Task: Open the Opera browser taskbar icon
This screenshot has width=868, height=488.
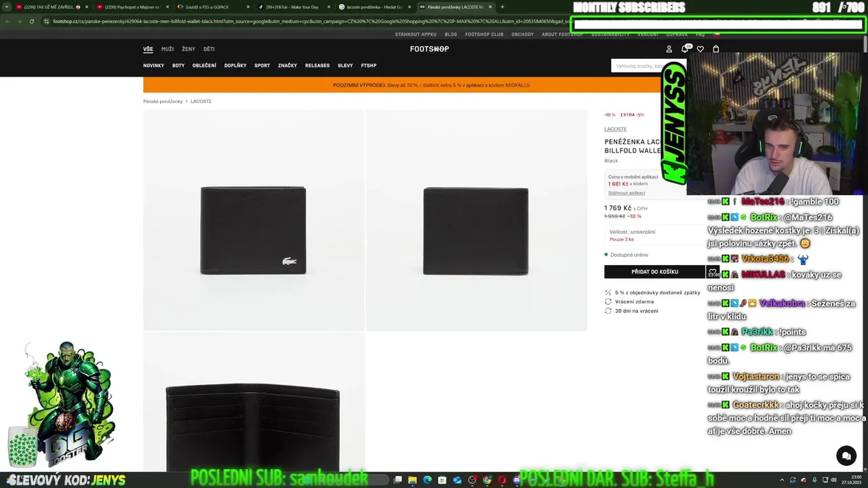Action: click(x=502, y=480)
